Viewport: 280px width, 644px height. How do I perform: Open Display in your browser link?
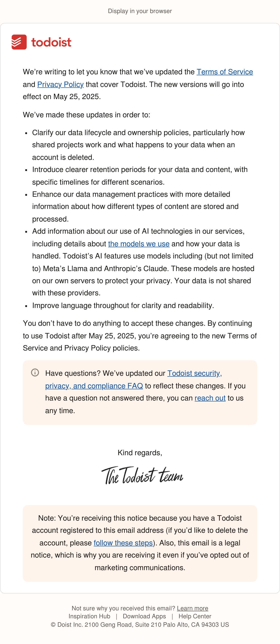(x=140, y=11)
